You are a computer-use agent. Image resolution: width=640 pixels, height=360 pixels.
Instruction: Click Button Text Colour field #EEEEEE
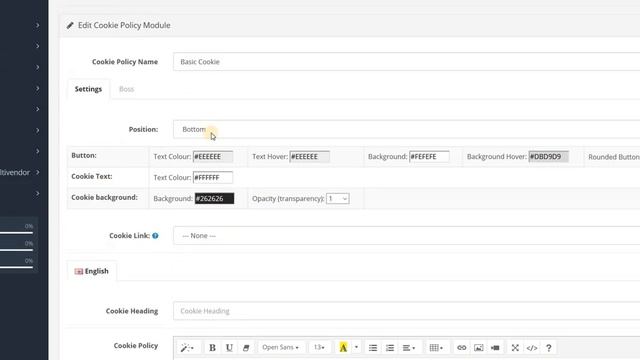pyautogui.click(x=213, y=156)
